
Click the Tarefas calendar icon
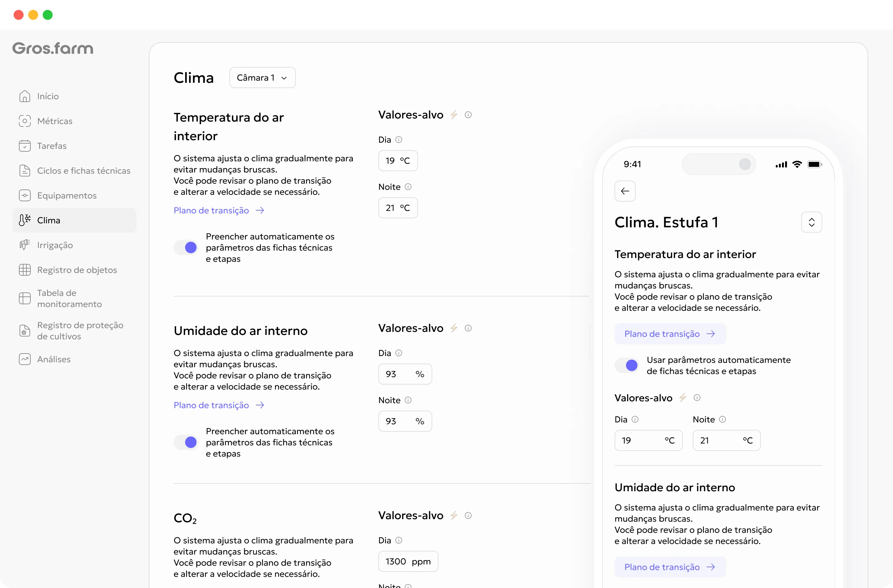pos(25,145)
